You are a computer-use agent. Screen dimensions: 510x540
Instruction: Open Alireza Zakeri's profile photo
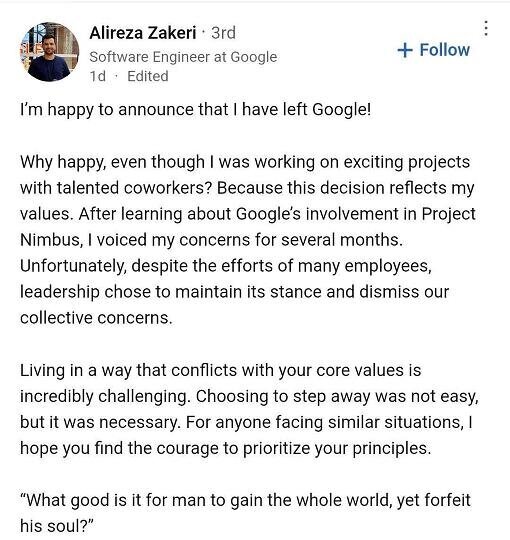click(50, 52)
